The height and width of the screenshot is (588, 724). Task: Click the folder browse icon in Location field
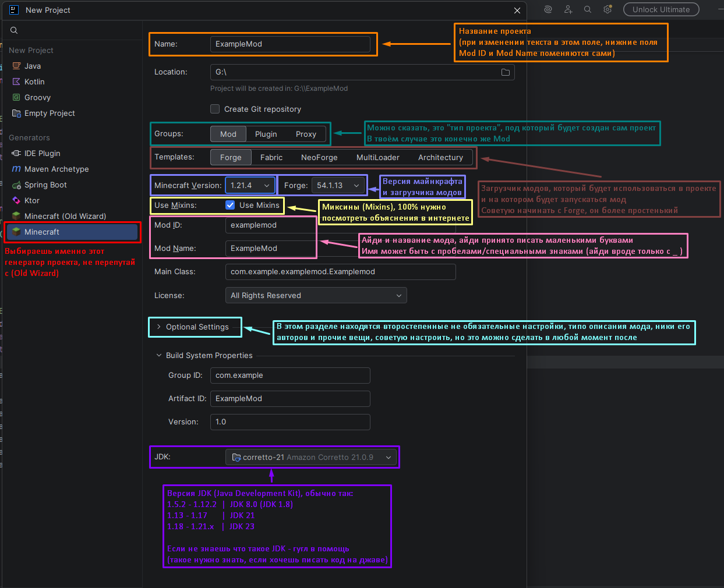click(505, 72)
